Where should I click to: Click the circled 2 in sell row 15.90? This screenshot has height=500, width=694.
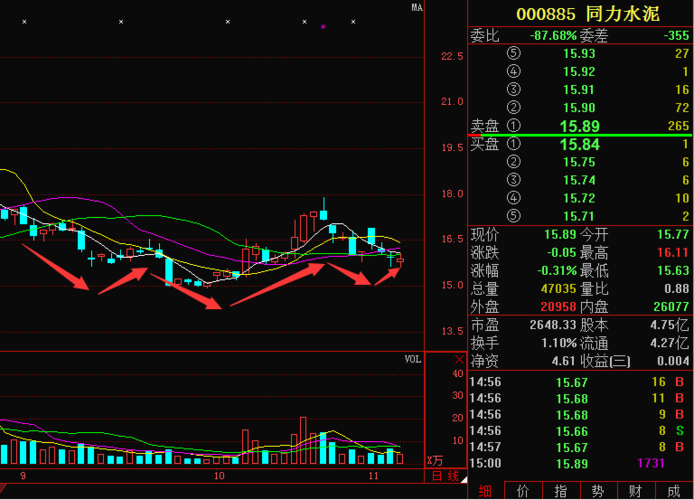click(513, 108)
